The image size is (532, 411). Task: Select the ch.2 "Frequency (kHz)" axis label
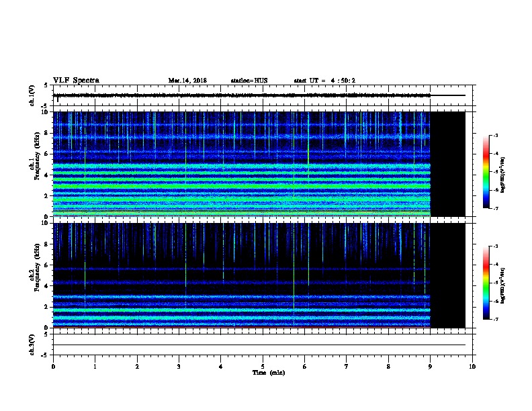(x=37, y=267)
